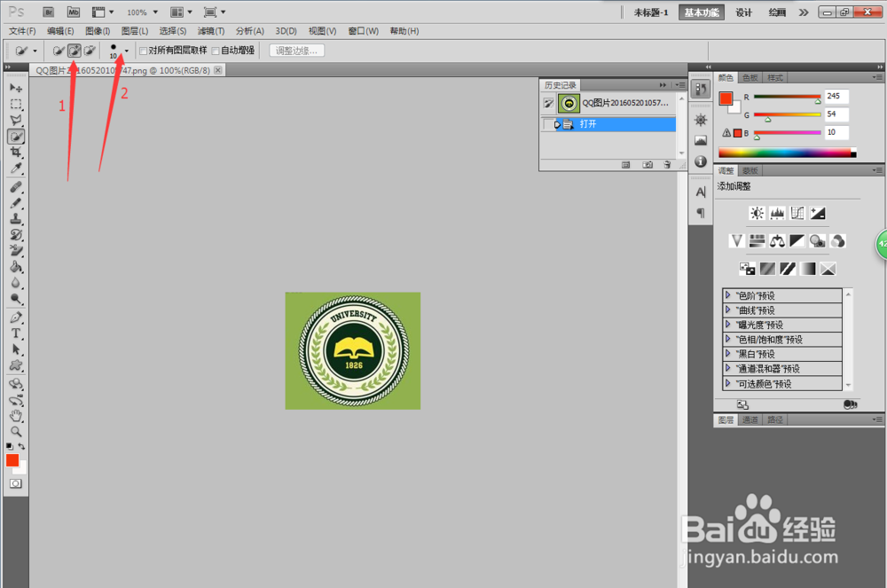Select the Hand tool
This screenshot has width=887, height=588.
pos(16,416)
